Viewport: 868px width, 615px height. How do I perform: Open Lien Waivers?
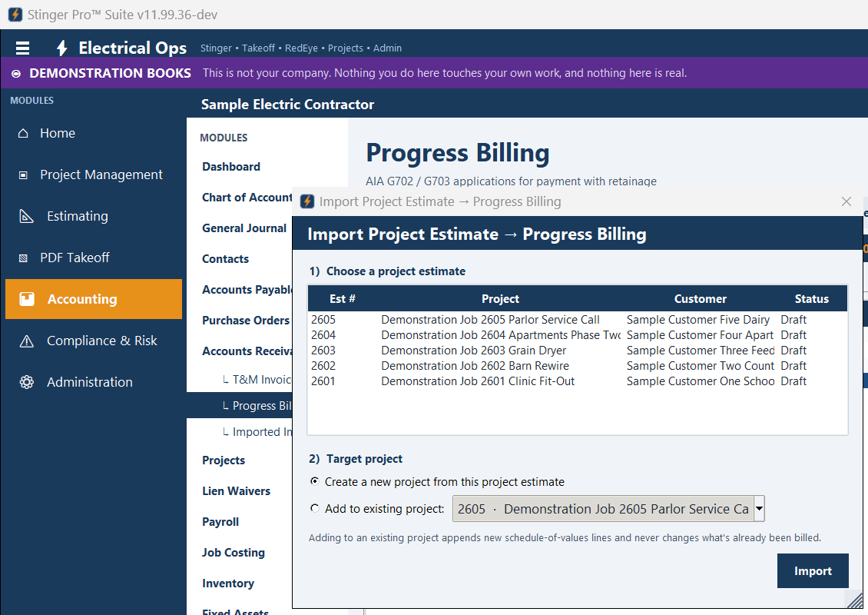237,491
